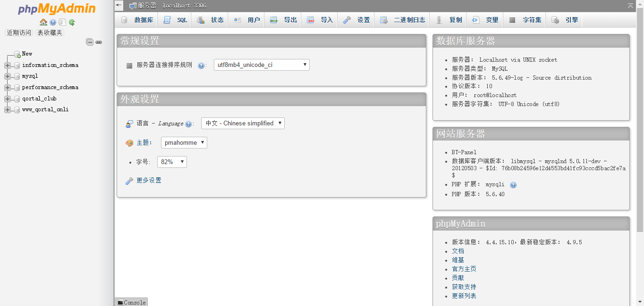Screen dimensions: 644x306
Task: Click the export tab icon
Action: (273, 20)
